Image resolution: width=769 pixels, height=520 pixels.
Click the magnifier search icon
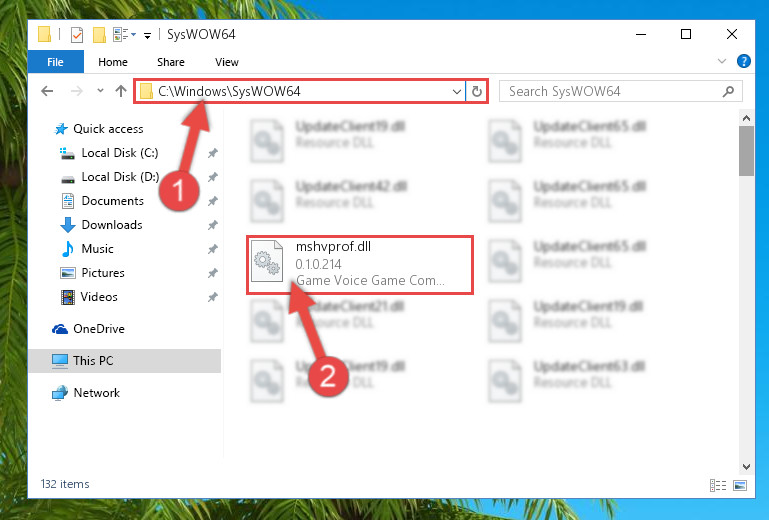[x=728, y=91]
